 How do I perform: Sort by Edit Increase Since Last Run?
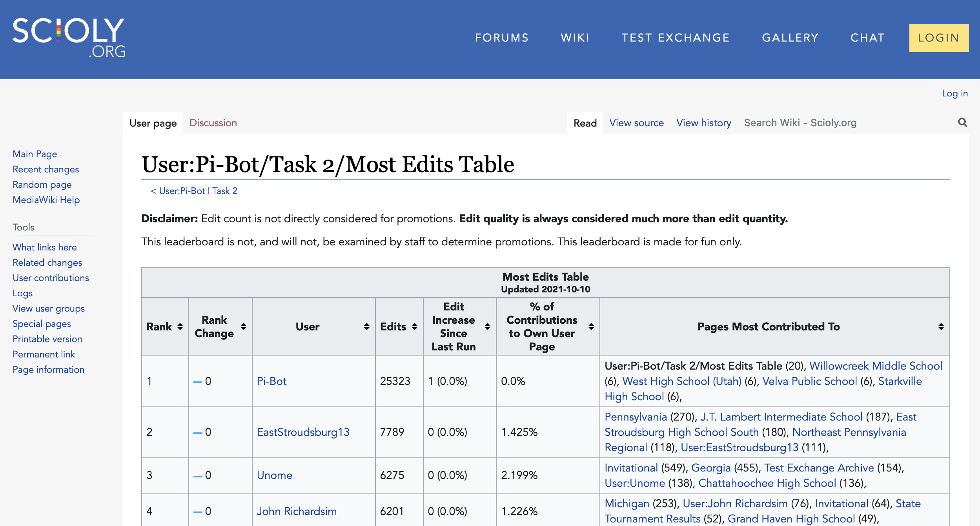tap(488, 326)
